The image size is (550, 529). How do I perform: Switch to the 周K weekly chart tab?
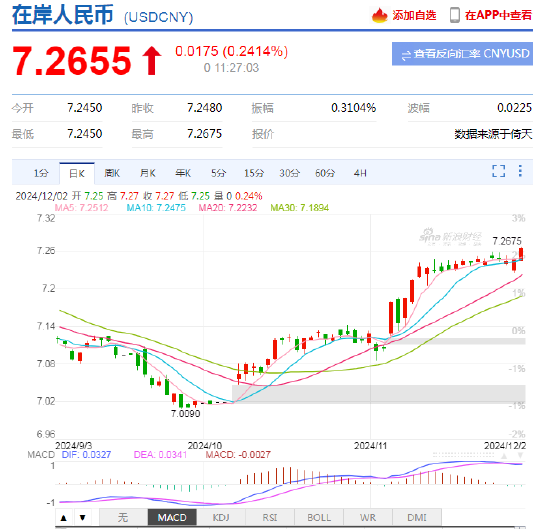(112, 173)
